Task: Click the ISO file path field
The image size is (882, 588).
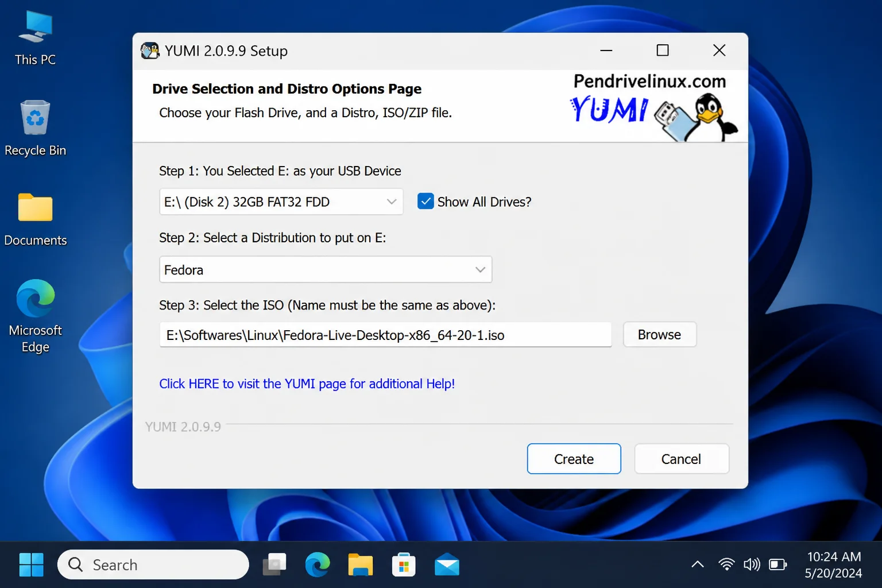Action: 385,335
